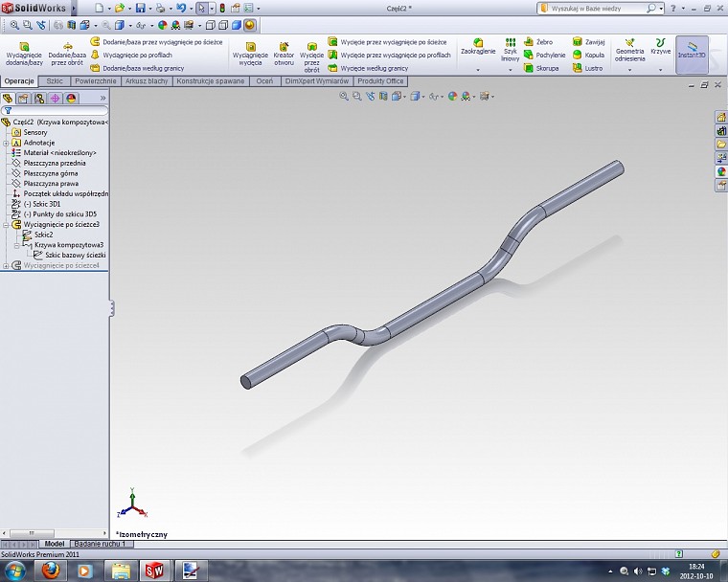Open the DimXpertManager tab in the left panel
728x582 pixels.
click(x=55, y=99)
